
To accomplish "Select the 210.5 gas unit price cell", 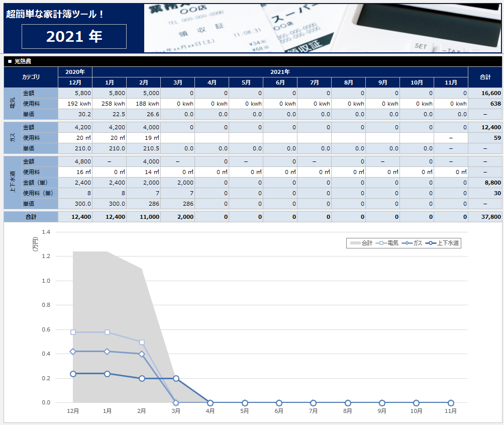I will [143, 148].
